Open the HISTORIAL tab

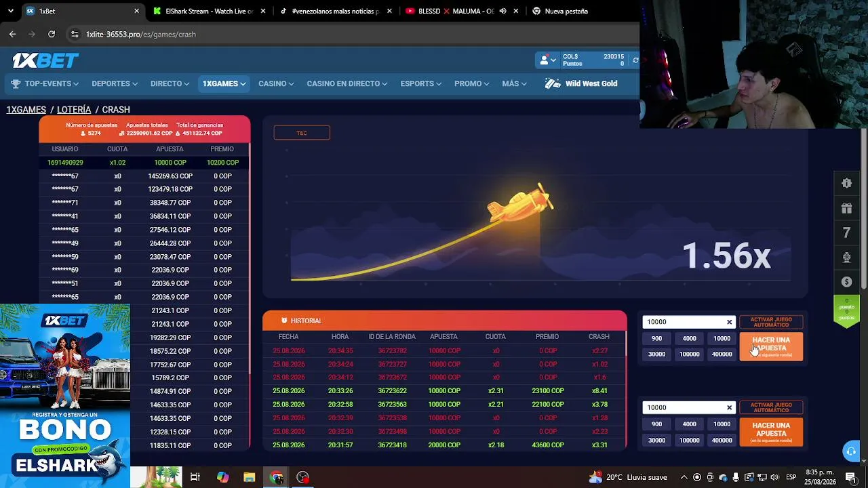tap(302, 321)
